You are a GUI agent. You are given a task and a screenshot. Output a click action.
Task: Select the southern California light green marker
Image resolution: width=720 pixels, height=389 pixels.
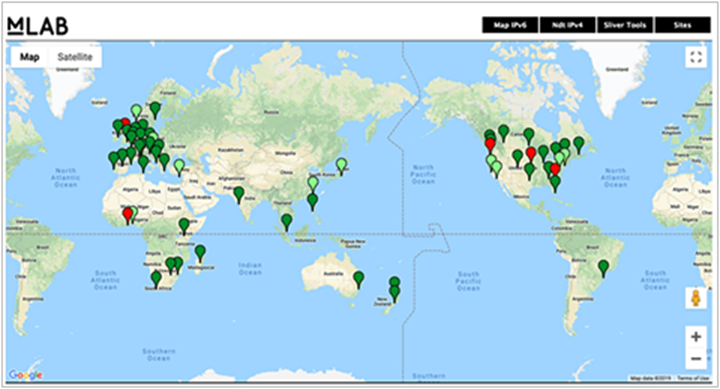[496, 169]
